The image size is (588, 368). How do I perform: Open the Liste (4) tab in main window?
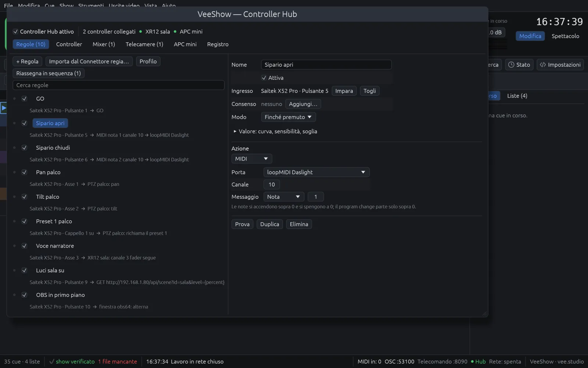pos(517,96)
